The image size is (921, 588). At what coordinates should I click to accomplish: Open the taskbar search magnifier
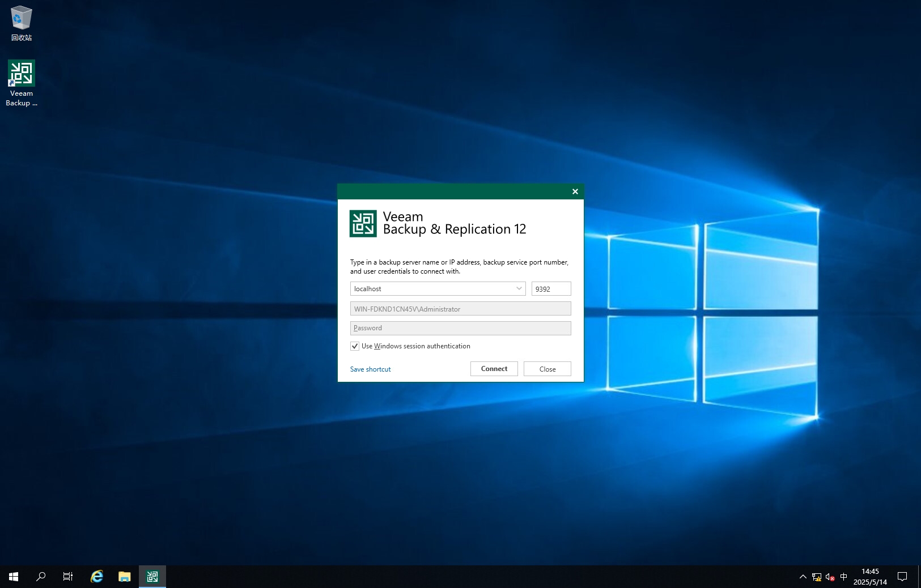tap(41, 577)
